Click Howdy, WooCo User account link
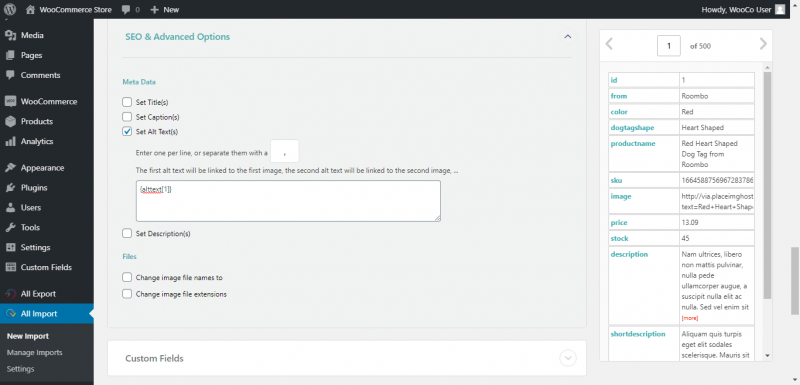The image size is (800, 385). point(743,10)
